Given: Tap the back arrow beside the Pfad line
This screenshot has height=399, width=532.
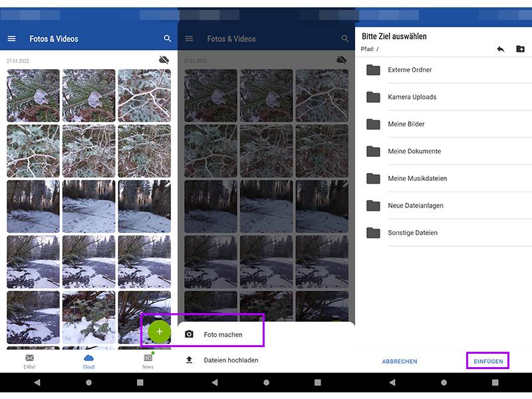Looking at the screenshot, I should pos(501,49).
